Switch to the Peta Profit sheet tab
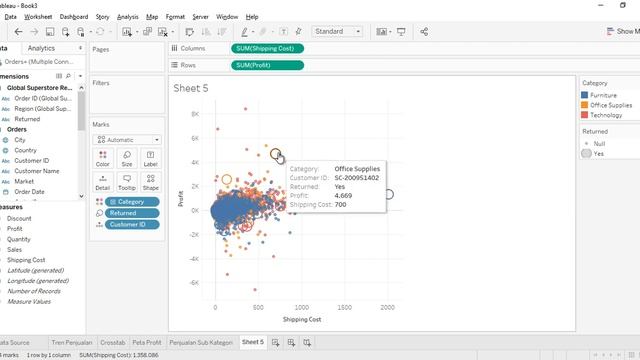The height and width of the screenshot is (360, 640). point(147,342)
